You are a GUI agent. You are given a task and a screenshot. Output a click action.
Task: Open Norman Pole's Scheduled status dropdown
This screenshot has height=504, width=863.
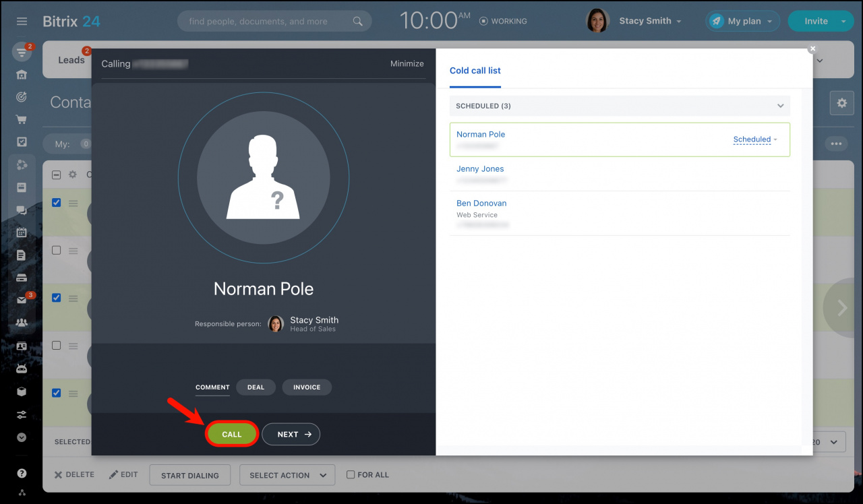755,139
